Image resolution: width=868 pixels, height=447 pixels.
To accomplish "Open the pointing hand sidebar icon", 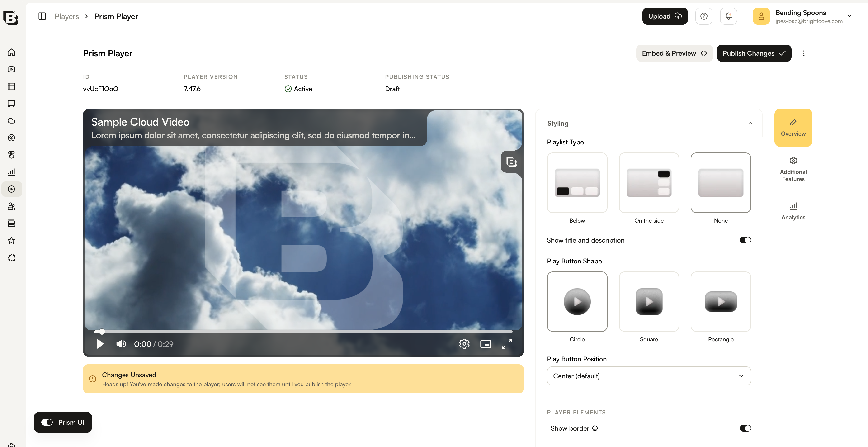I will (11, 155).
